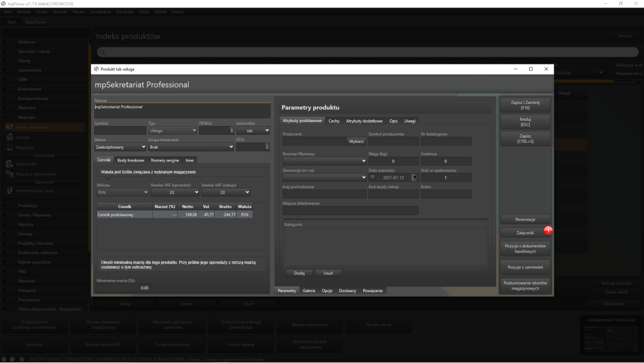This screenshot has height=363, width=644.
Task: Open the Opcje bottom tab
Action: pyautogui.click(x=327, y=290)
